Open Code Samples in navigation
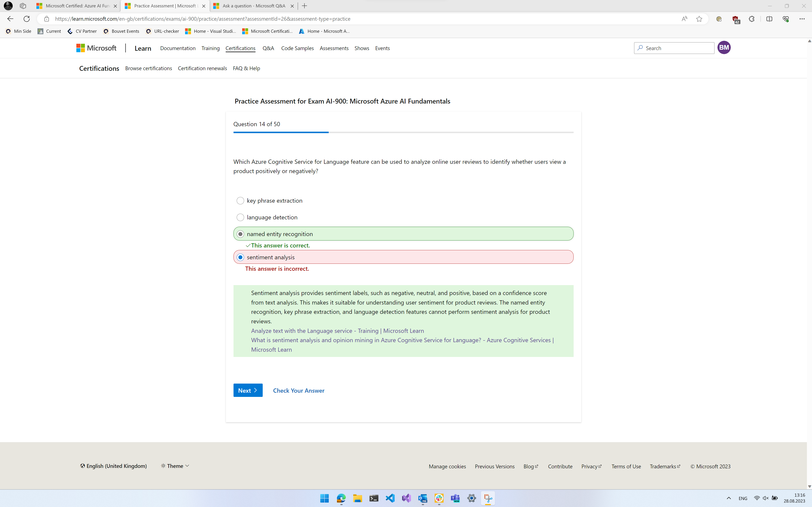Viewport: 812px width, 507px height. pos(297,48)
